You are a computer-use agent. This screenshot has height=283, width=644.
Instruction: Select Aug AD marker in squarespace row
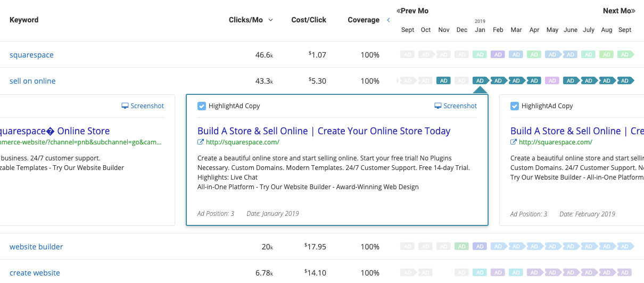tap(607, 55)
